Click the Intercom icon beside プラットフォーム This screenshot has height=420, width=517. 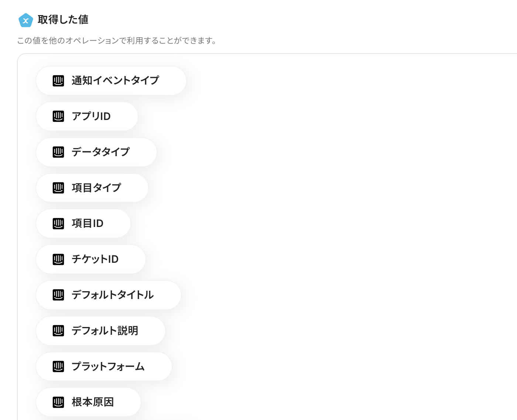click(x=58, y=366)
